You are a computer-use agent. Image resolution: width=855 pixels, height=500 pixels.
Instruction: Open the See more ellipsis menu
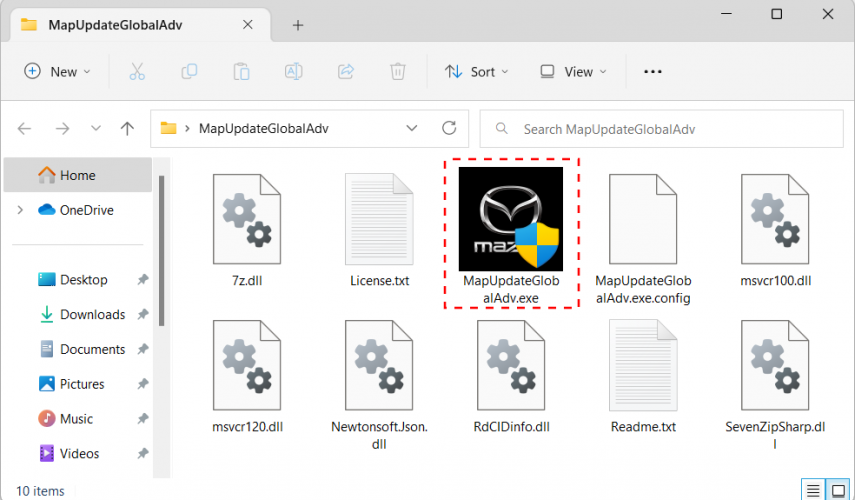[653, 72]
